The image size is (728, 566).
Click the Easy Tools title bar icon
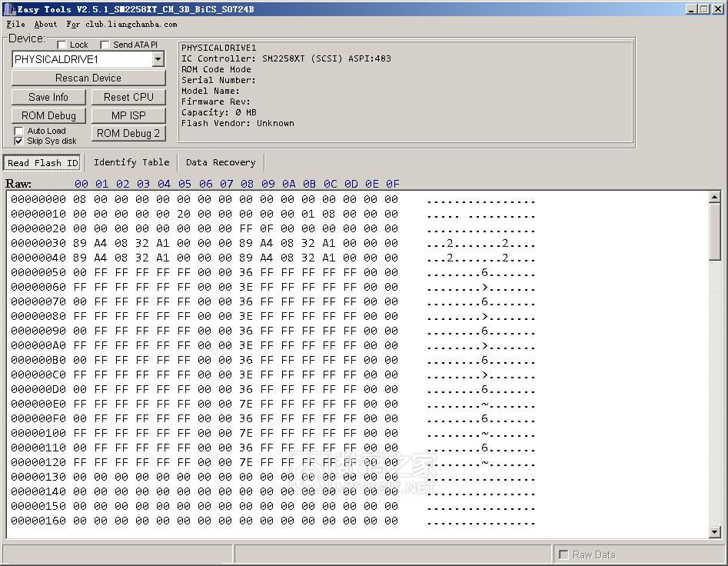point(8,9)
